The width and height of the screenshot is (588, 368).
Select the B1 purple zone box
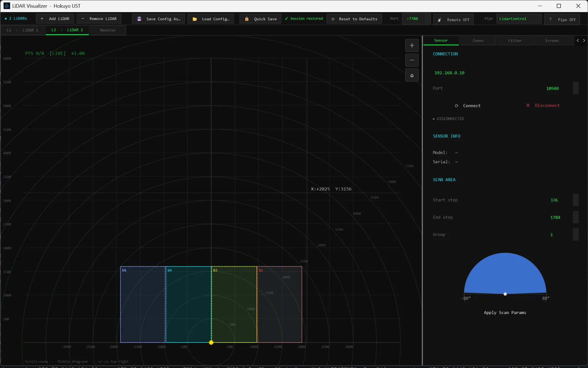point(143,305)
